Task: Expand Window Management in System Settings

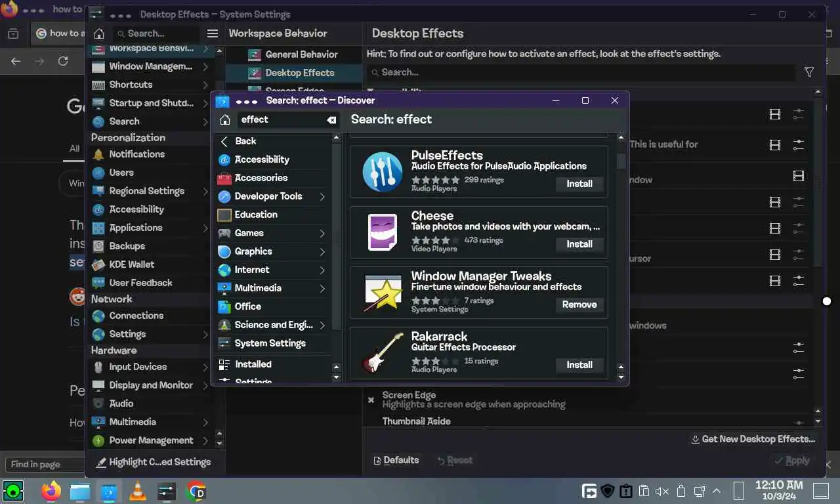Action: click(205, 66)
